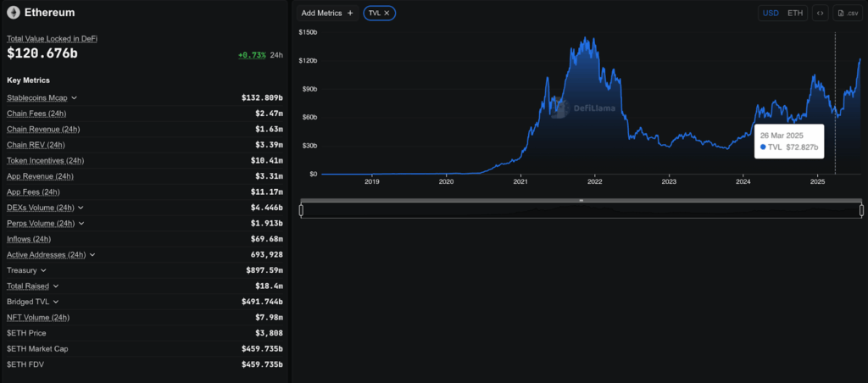Expand the Active Addresses (24h) chevron
Screen dimensions: 868x383
point(92,255)
